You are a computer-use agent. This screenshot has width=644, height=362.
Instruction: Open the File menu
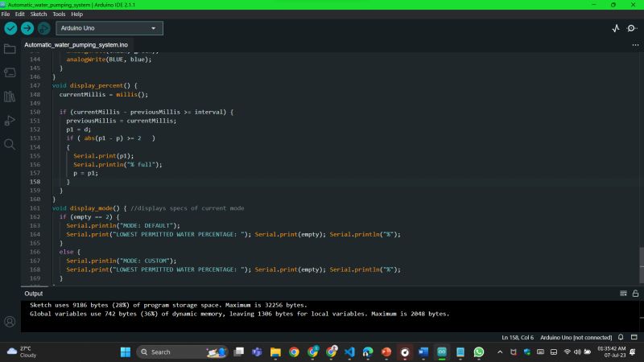[x=6, y=14]
